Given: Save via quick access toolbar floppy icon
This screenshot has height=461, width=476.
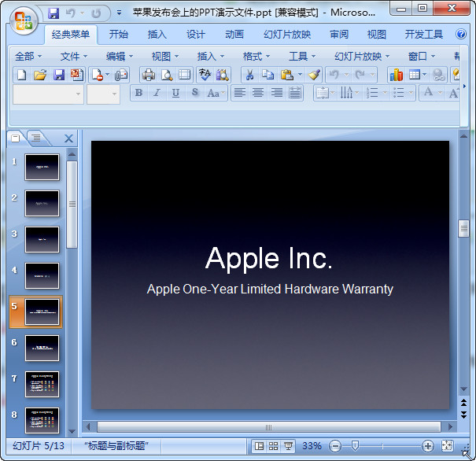Looking at the screenshot, I should (54, 13).
